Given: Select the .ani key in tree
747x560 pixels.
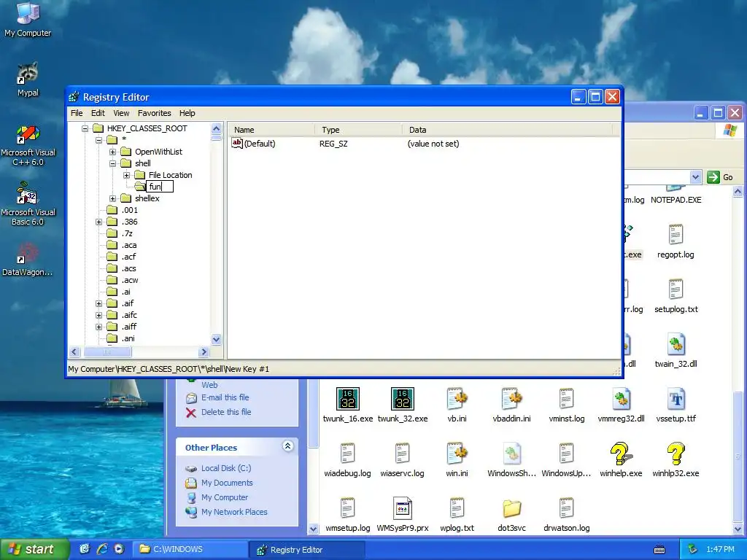Looking at the screenshot, I should [128, 338].
